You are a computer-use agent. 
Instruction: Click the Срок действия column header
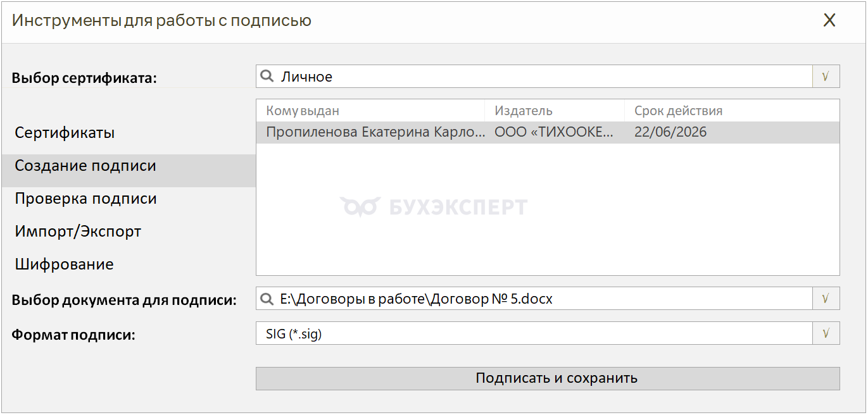[x=678, y=111]
